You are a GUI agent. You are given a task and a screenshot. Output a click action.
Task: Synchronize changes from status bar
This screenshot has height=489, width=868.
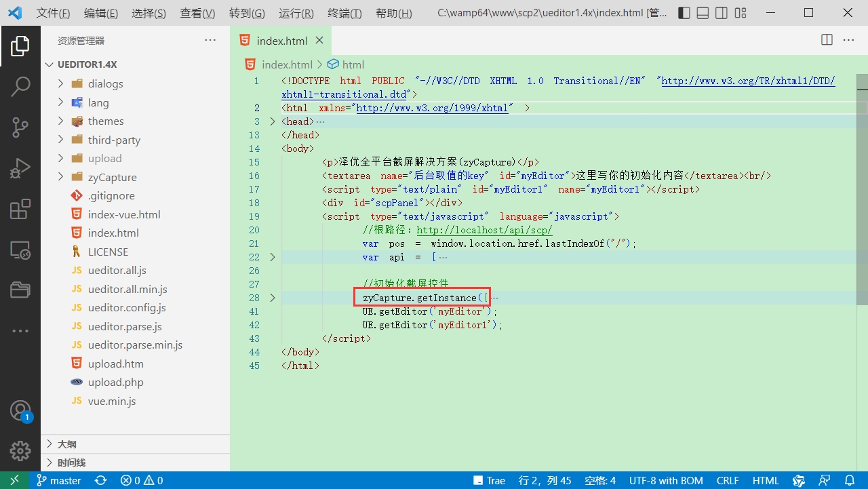(100, 480)
